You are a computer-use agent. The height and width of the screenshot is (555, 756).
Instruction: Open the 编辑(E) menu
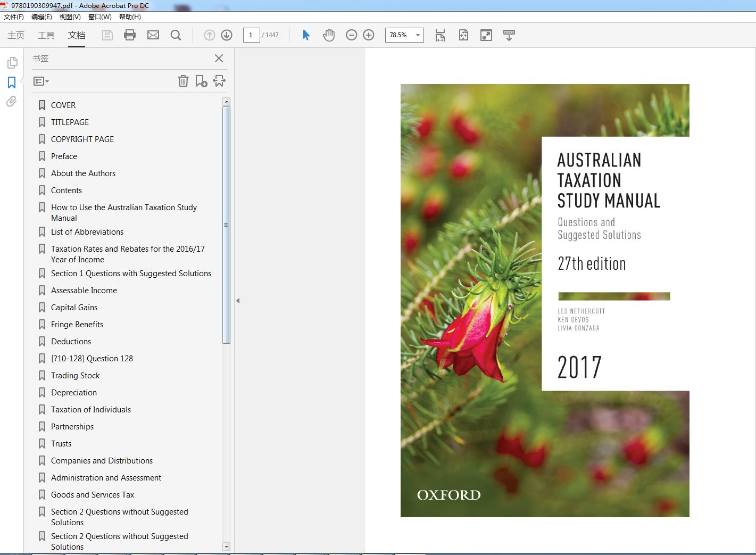tap(41, 17)
